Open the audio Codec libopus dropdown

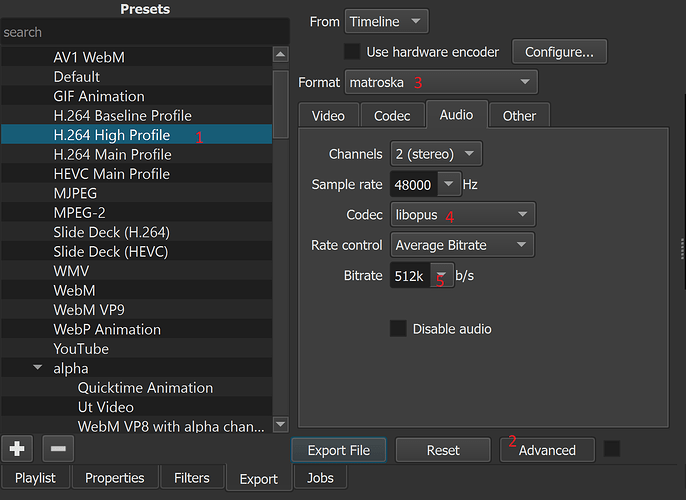click(x=463, y=214)
